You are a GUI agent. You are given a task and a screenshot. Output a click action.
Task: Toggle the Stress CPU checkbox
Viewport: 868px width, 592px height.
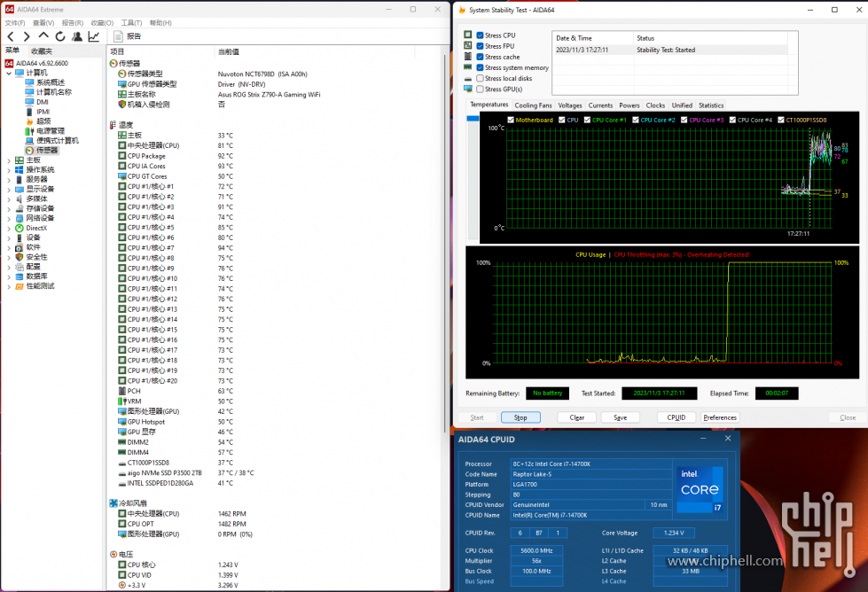(480, 35)
